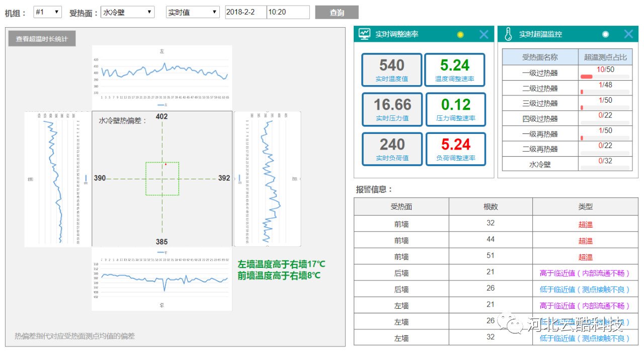This screenshot has width=644, height=353.
Task: Click the 一级过热器 overheat progress bar
Action: pyautogui.click(x=605, y=77)
